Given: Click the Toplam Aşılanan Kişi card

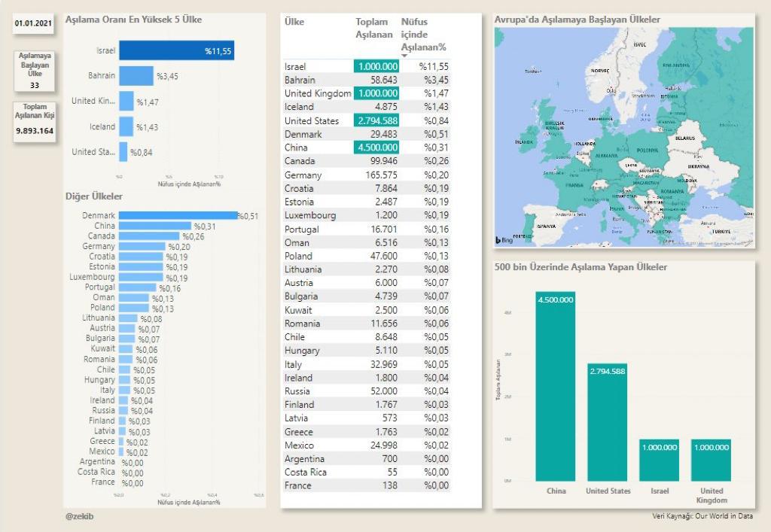Looking at the screenshot, I should tap(35, 120).
